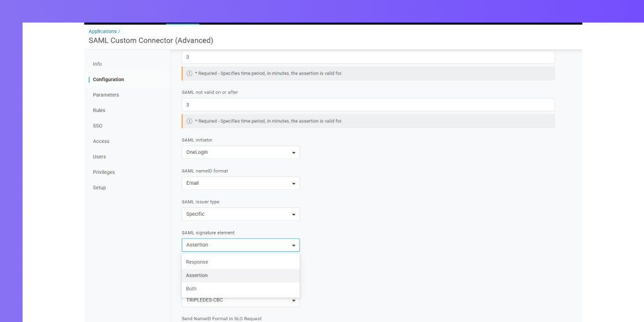Click the SAML nameID format label
Viewport: 644px width, 322px height.
point(205,171)
